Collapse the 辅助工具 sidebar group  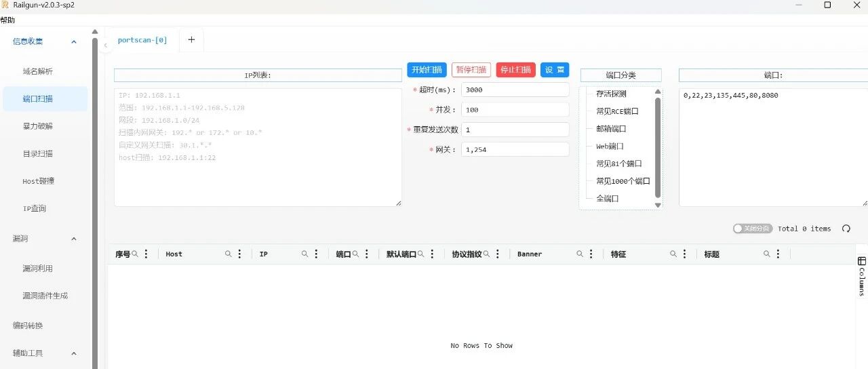coord(74,353)
